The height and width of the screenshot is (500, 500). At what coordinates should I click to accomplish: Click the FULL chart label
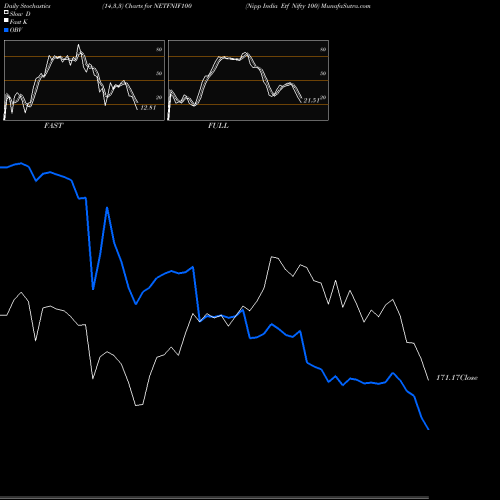pos(218,125)
